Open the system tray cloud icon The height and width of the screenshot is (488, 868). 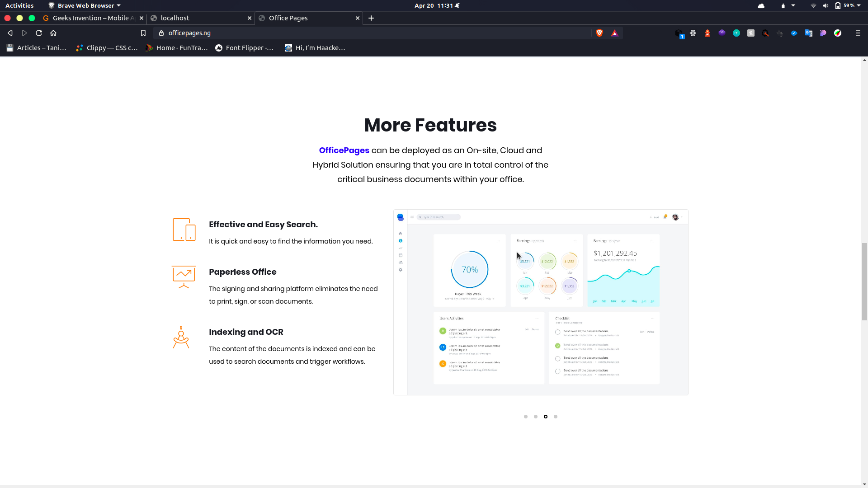click(x=761, y=6)
